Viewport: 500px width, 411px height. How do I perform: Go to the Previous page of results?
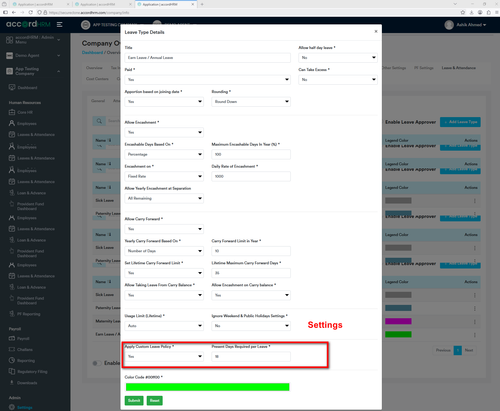tap(443, 350)
